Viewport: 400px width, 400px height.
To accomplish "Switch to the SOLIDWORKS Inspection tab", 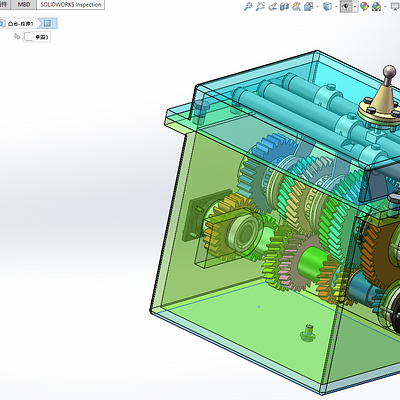I will click(71, 5).
